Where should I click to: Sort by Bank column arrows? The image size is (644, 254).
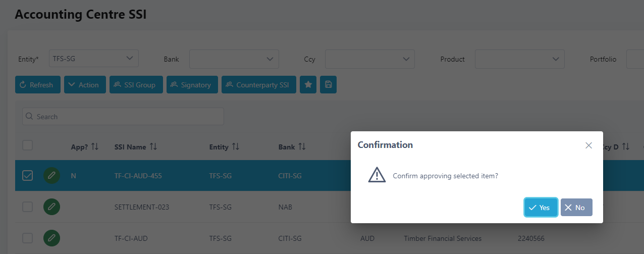click(302, 147)
